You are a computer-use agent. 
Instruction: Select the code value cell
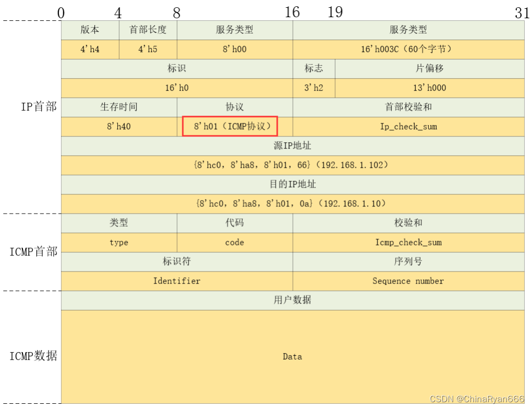click(235, 242)
